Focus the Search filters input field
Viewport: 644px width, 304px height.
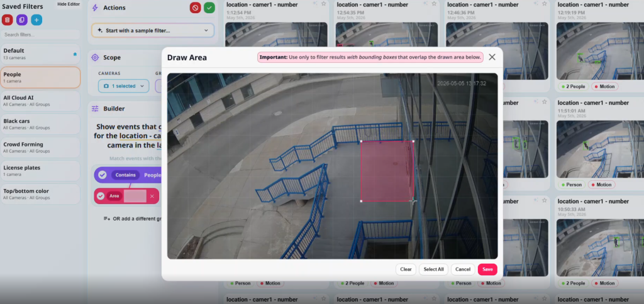tap(40, 35)
